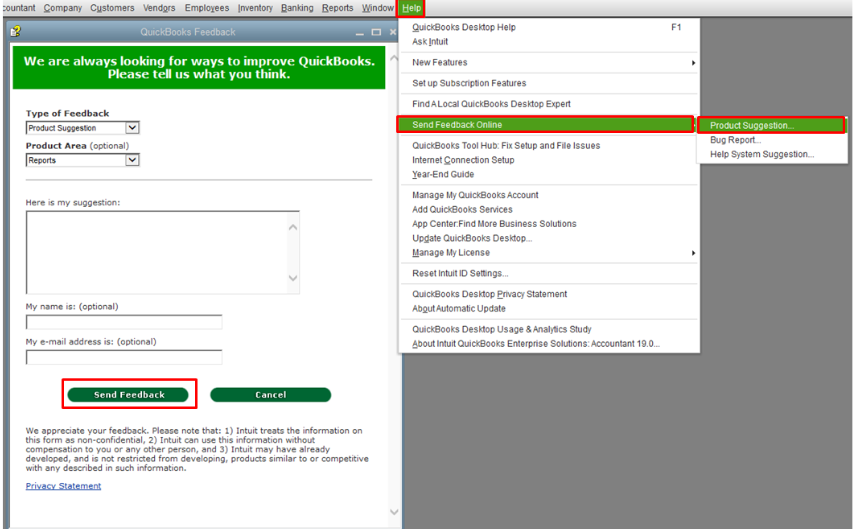Minimize the QuickBooks Feedback window
This screenshot has height=529, width=853.
[360, 33]
